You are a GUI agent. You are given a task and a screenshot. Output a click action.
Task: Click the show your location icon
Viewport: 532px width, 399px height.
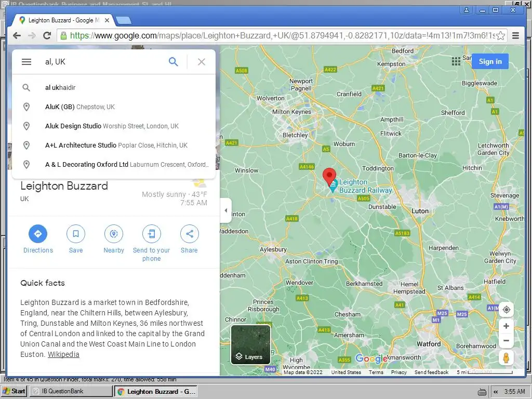(506, 310)
